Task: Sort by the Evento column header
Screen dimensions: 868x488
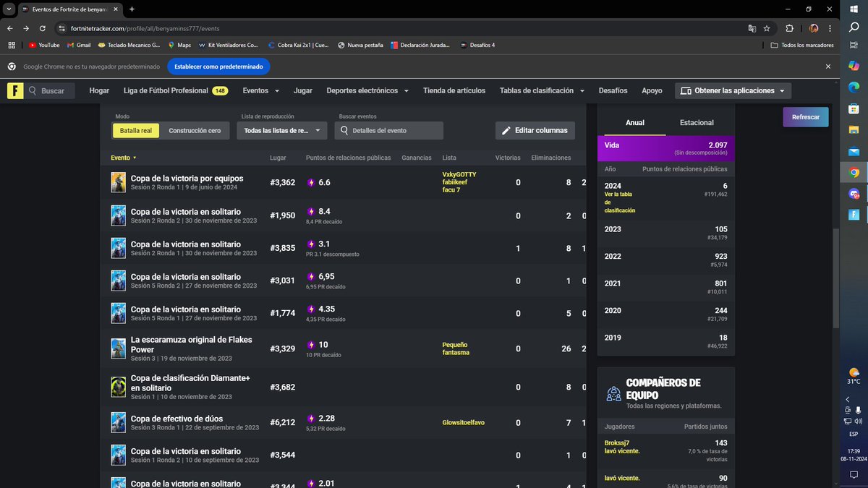Action: [x=123, y=158]
